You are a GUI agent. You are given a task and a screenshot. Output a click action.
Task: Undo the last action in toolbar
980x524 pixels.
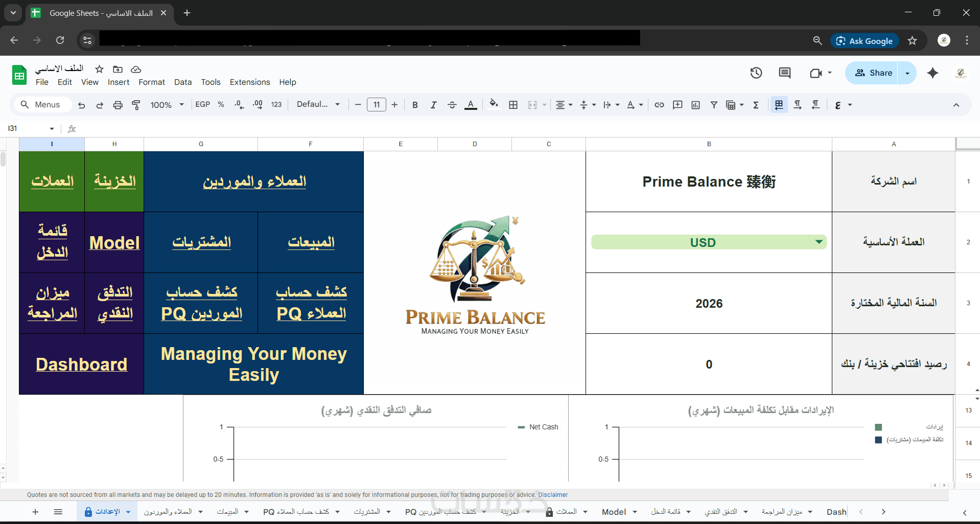click(82, 105)
